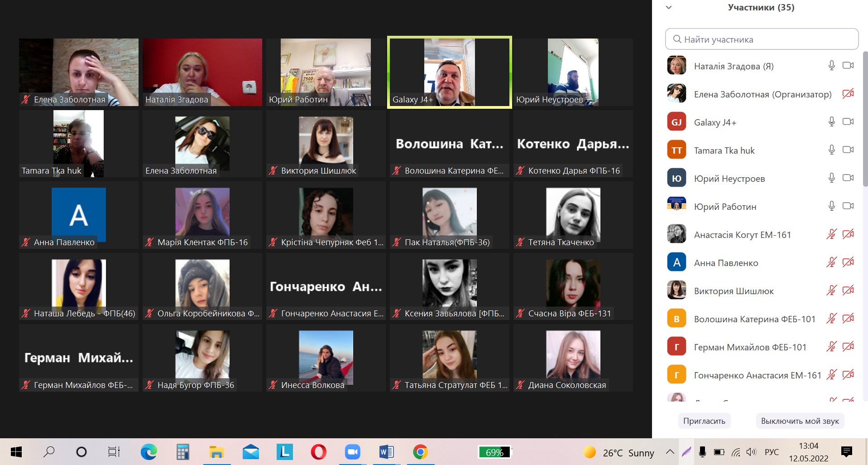The width and height of the screenshot is (868, 465).
Task: Click camera icon next to Tamara Tka huk
Action: pos(848,150)
